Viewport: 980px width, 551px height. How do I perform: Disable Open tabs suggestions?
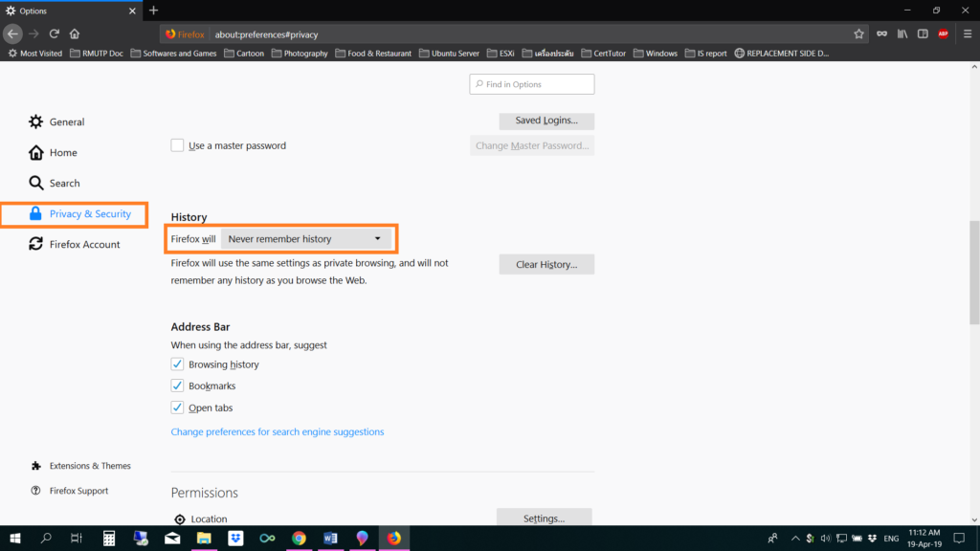pyautogui.click(x=177, y=408)
